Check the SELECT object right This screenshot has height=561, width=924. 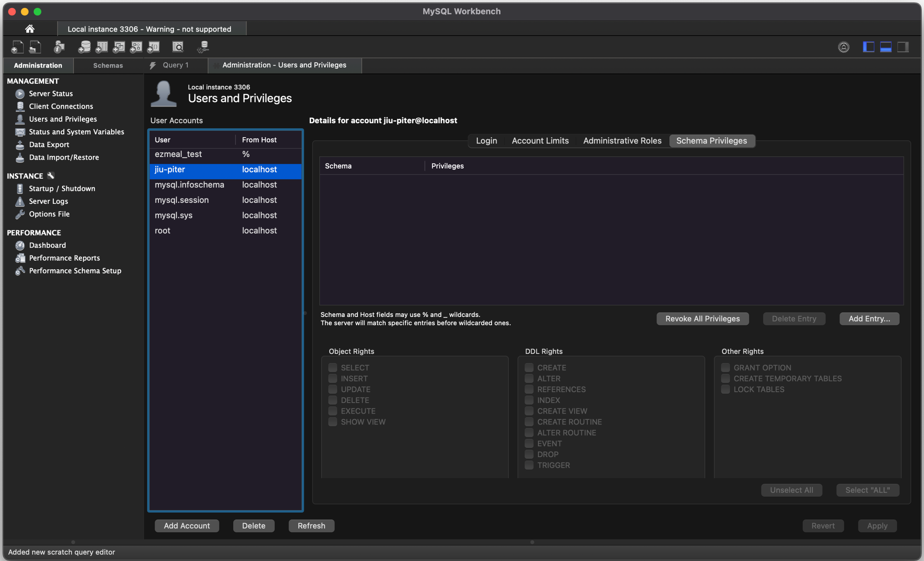pos(333,367)
